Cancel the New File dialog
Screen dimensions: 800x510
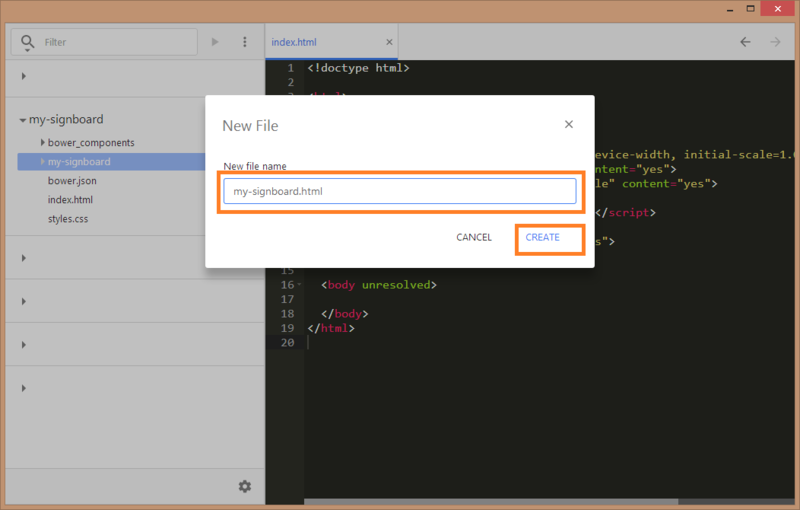pyautogui.click(x=474, y=237)
